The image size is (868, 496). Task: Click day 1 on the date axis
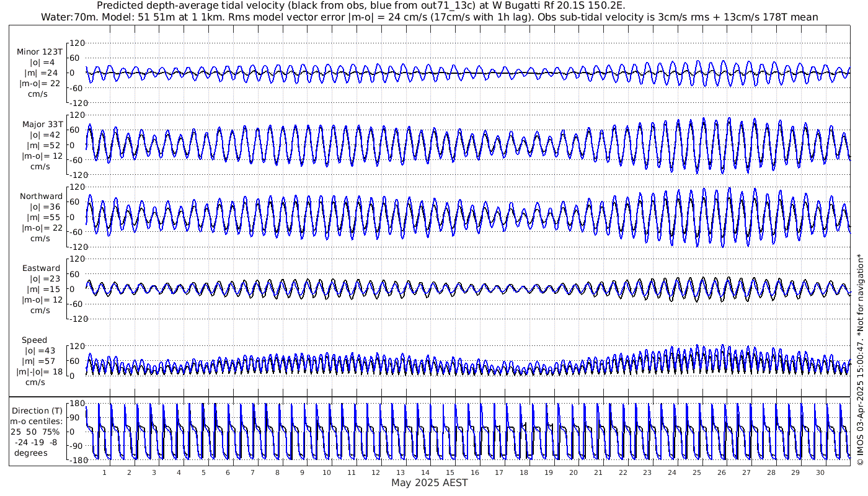(x=104, y=472)
